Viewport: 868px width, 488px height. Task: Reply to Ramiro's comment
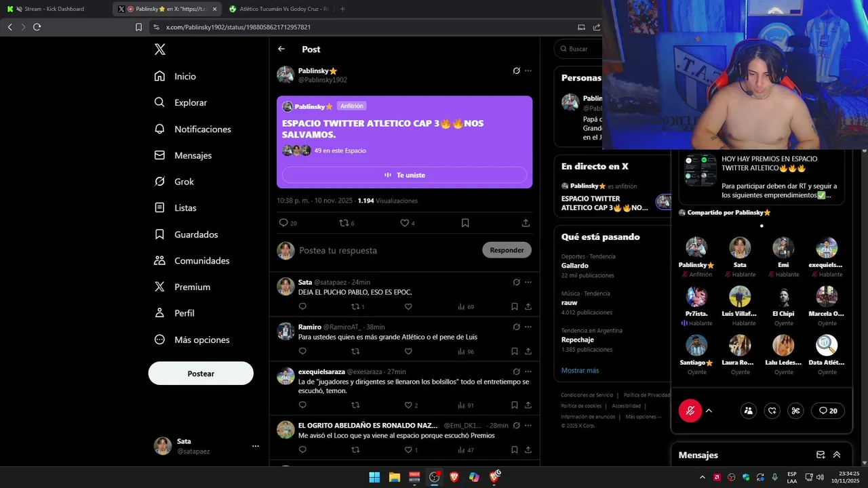tap(302, 351)
